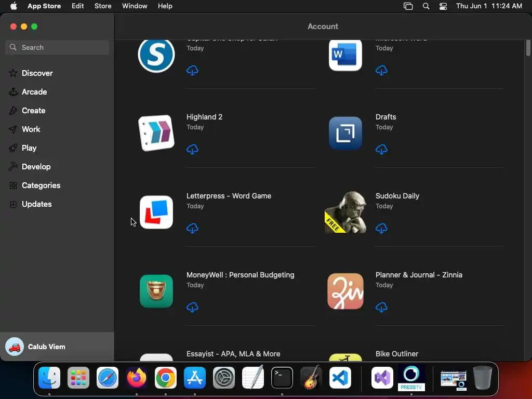Click the Sudoku Daily title

point(397,196)
